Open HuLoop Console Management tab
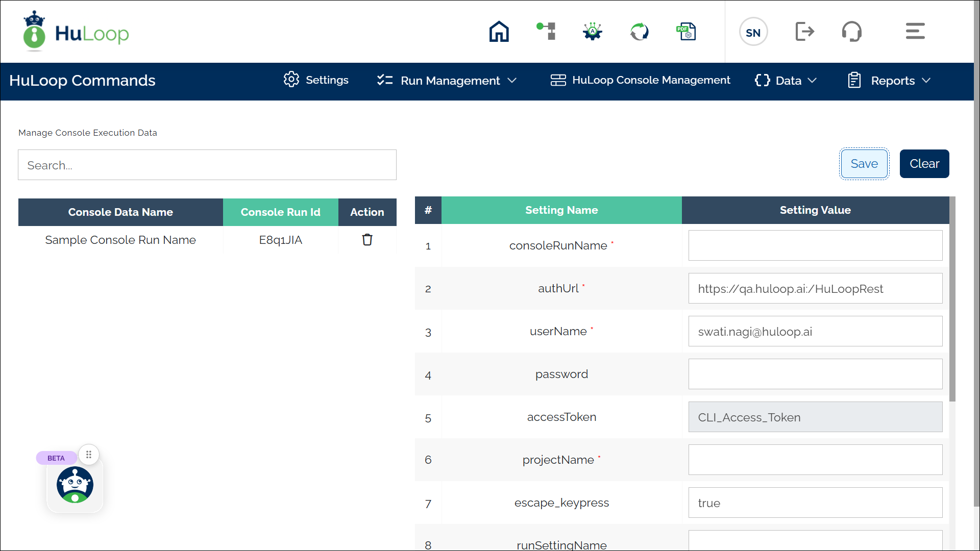The width and height of the screenshot is (980, 551). (640, 80)
